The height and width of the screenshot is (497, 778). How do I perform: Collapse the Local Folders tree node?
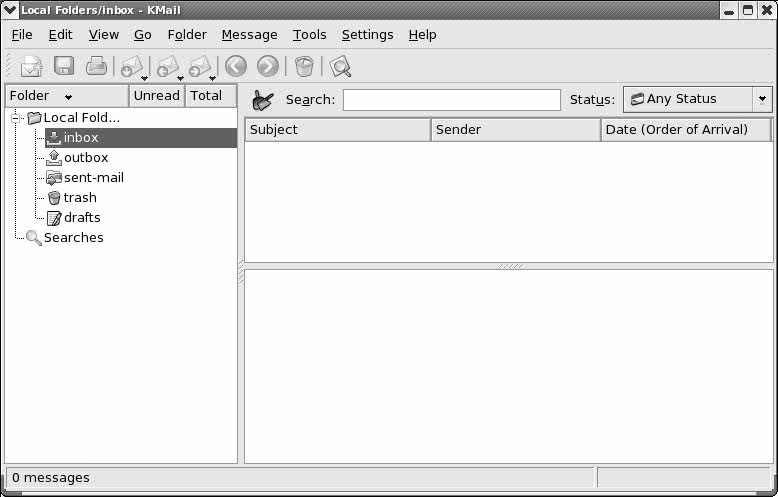tap(15, 118)
